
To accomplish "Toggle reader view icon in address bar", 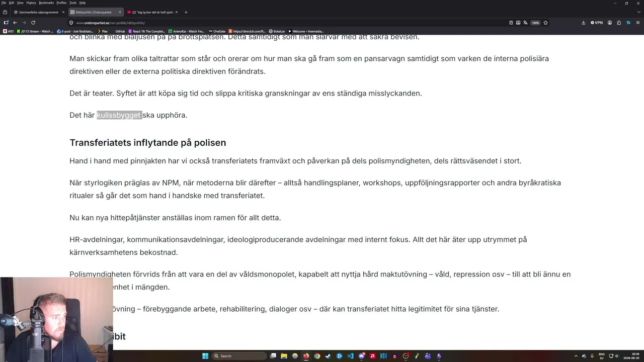I will (511, 23).
